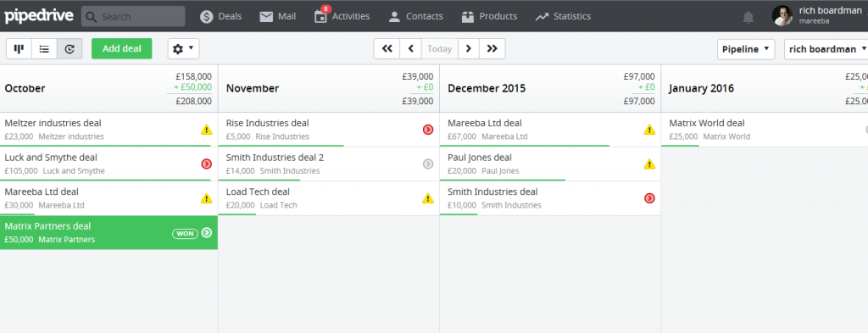Viewport: 868px width, 333px height.
Task: Click the Search input field
Action: [x=133, y=17]
